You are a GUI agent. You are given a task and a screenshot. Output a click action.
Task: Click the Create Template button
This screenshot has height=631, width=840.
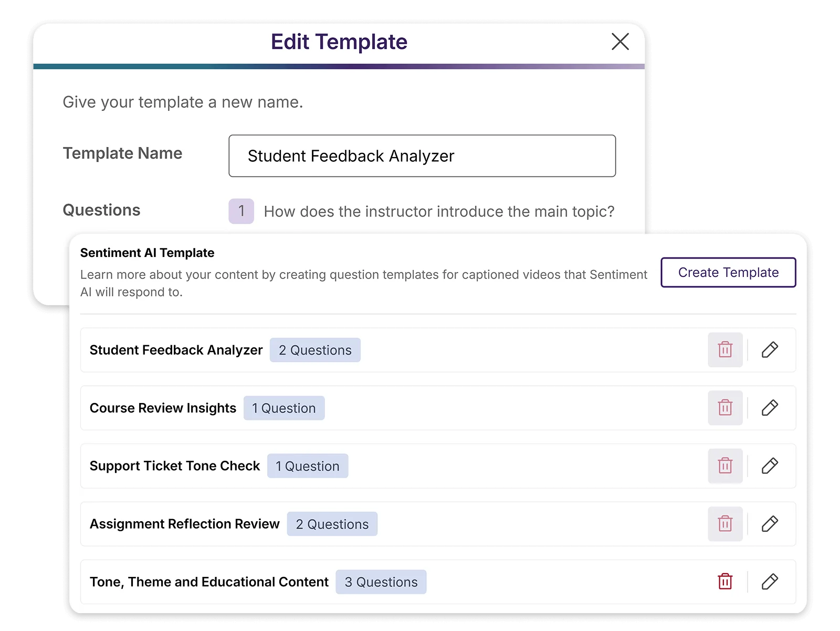(728, 272)
